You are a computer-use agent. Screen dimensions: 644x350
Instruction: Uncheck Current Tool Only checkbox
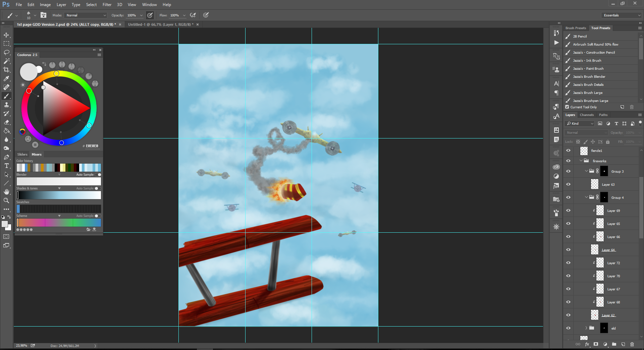pyautogui.click(x=567, y=107)
